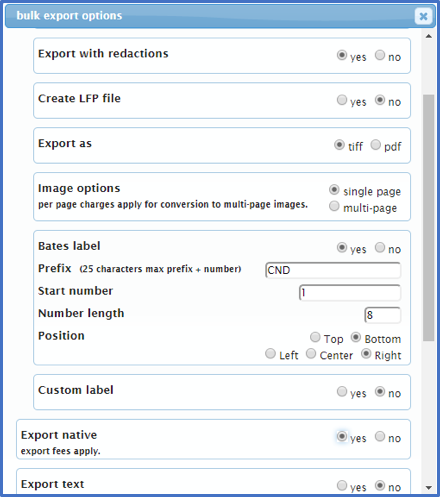Set Bates label alignment to Center
This screenshot has height=497, width=440.
(311, 353)
